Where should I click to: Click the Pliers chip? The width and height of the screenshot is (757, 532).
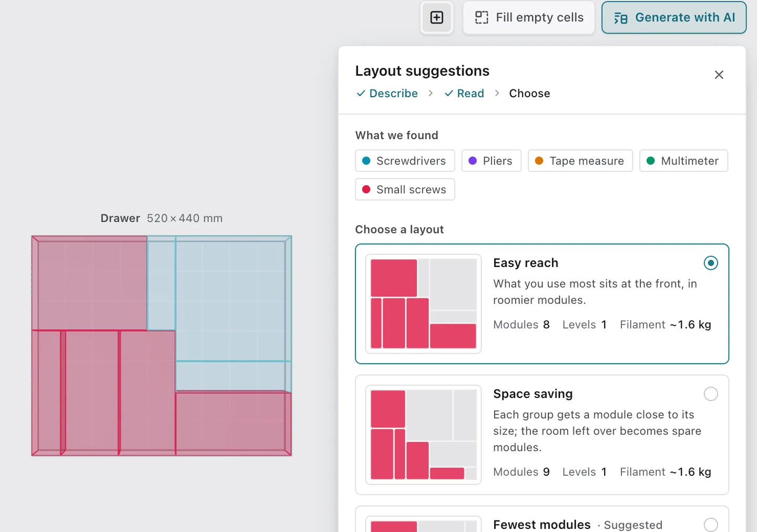[x=491, y=161]
